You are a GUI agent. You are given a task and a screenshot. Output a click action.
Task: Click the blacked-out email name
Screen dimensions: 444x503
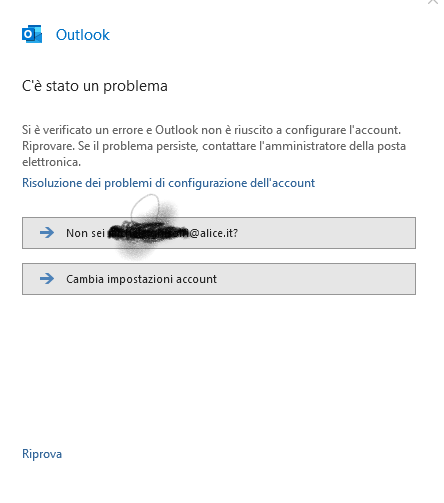tap(148, 233)
